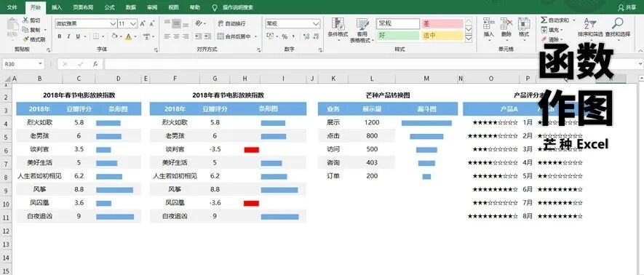The image size is (644, 275).
Task: Click the Clear (清除) button
Action: click(551, 39)
